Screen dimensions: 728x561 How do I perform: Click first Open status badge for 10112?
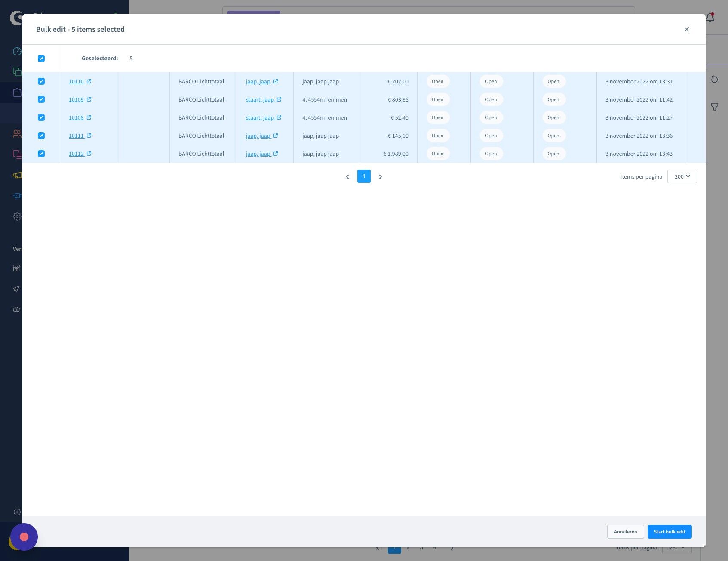pos(438,154)
